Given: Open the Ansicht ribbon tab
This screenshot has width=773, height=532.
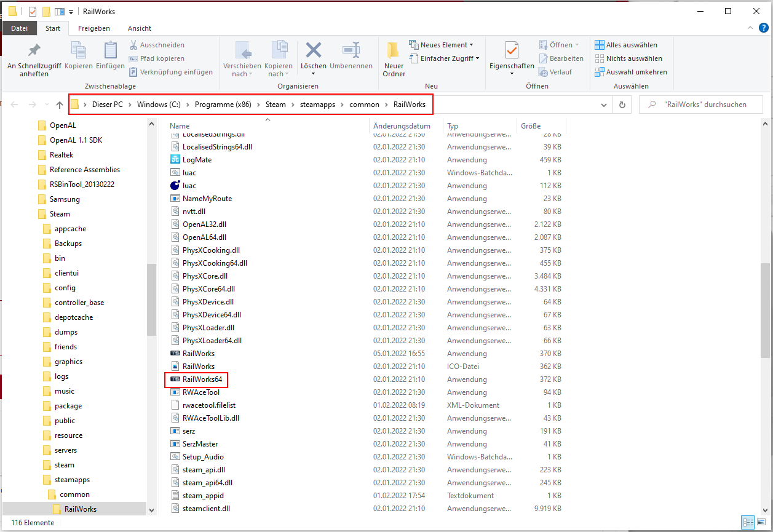Looking at the screenshot, I should (x=140, y=28).
